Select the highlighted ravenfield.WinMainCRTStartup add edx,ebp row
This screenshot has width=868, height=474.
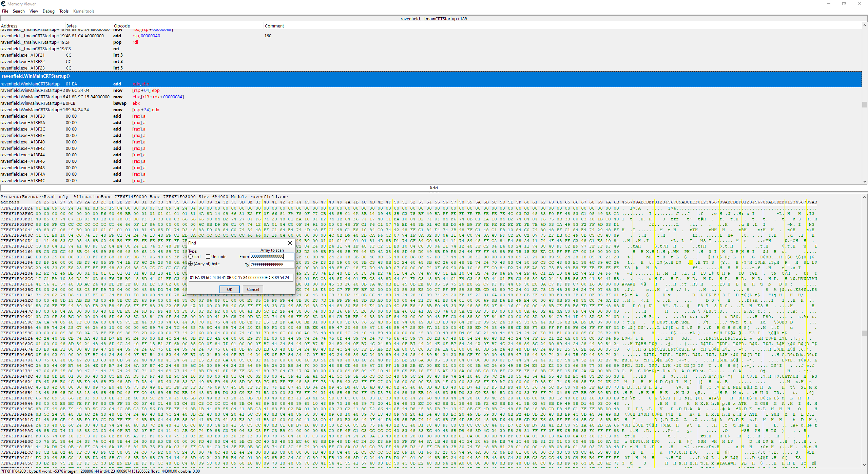(x=431, y=84)
